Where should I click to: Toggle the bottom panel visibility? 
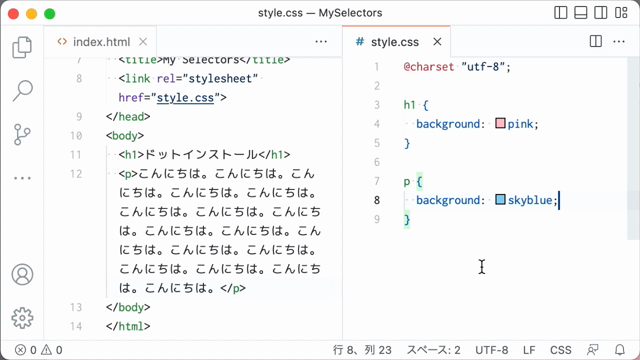(580, 13)
